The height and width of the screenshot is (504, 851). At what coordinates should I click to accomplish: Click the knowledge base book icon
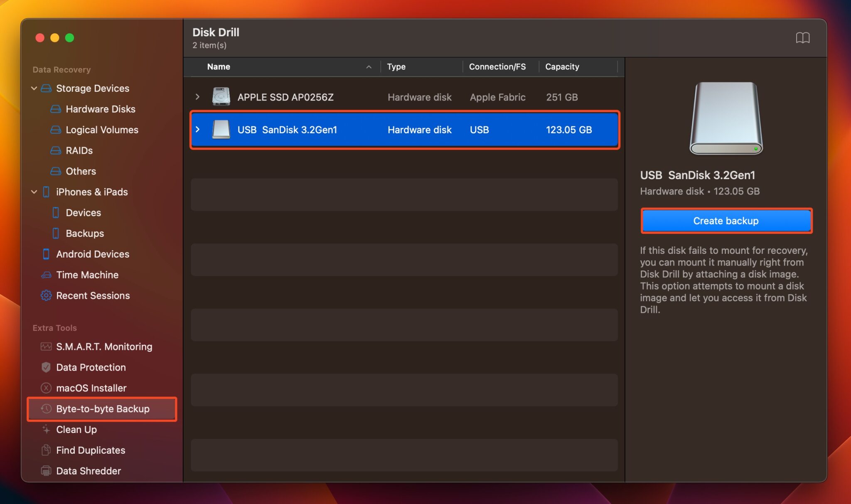click(x=804, y=37)
